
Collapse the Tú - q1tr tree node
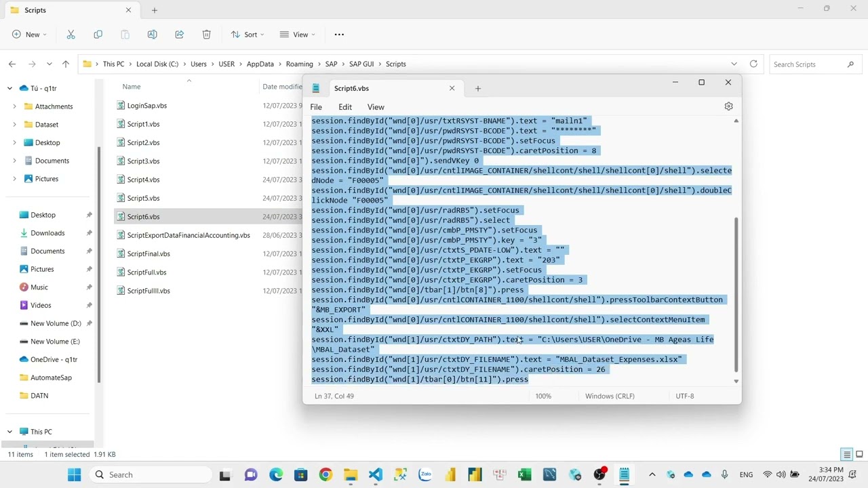click(x=9, y=88)
